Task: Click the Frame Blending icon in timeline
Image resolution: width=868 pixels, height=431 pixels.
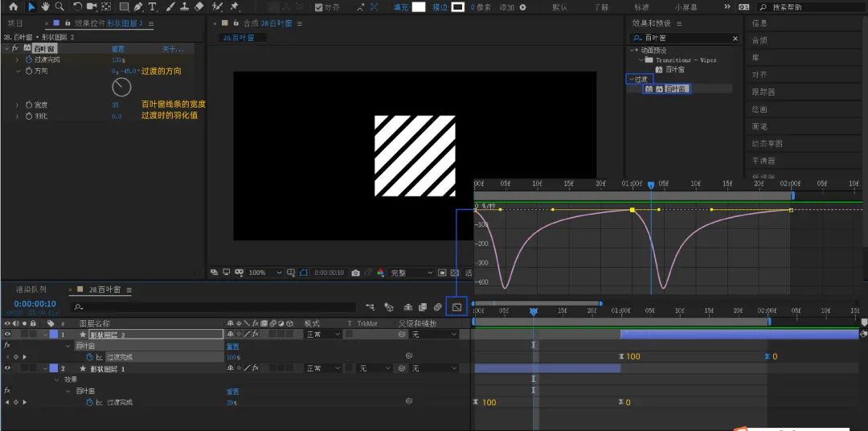Action: 423,307
